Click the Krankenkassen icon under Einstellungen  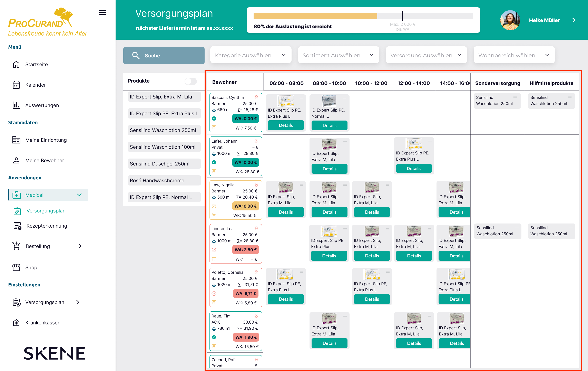(x=16, y=323)
